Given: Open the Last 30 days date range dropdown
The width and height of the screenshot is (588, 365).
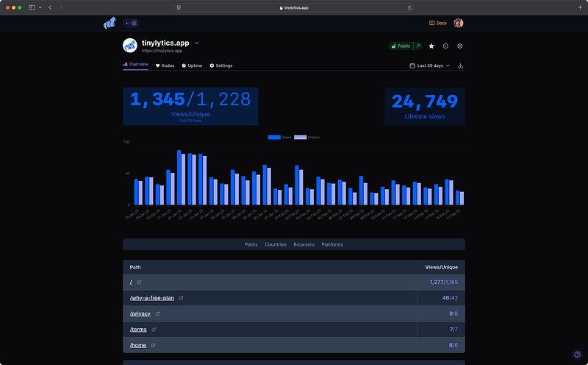Looking at the screenshot, I should [430, 65].
